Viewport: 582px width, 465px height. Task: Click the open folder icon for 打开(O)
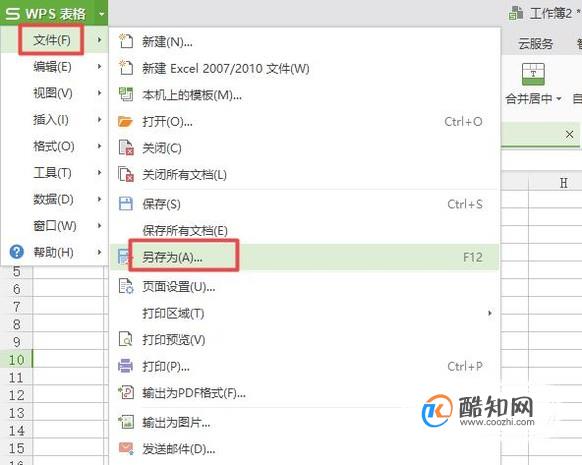click(125, 121)
